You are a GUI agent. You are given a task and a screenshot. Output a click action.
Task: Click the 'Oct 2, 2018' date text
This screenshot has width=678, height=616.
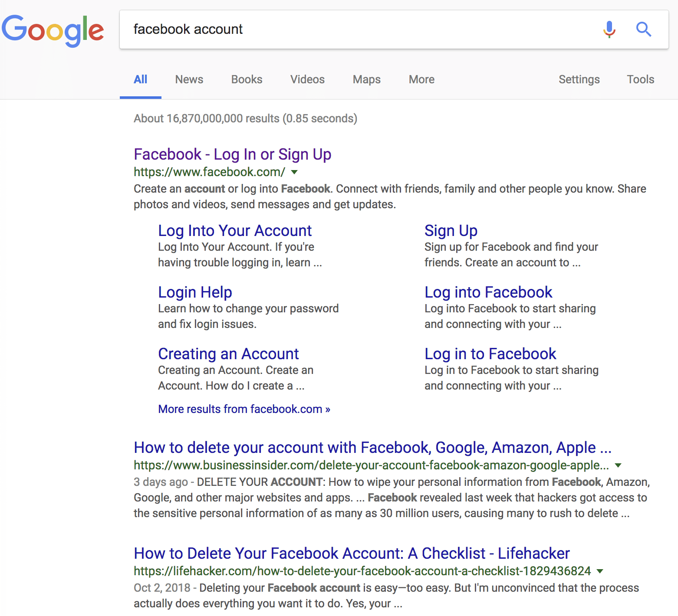[162, 588]
